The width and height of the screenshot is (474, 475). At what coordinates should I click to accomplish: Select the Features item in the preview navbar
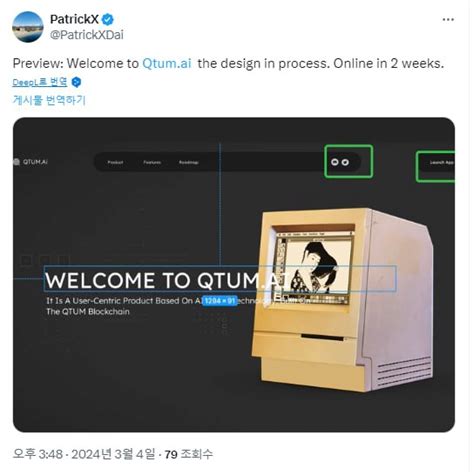pyautogui.click(x=152, y=162)
